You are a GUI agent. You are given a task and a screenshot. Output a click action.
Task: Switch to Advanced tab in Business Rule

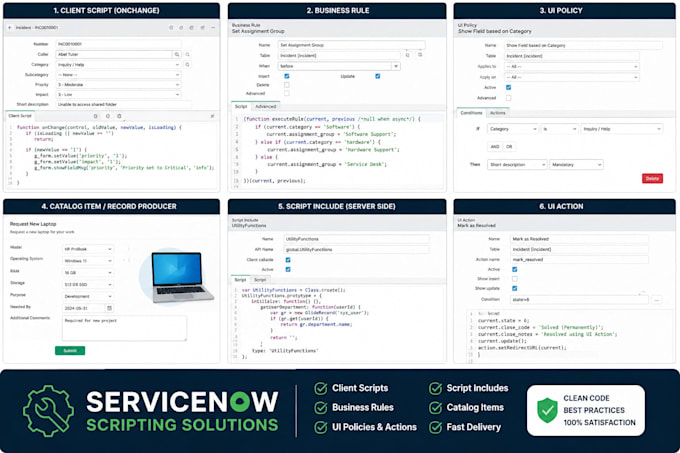click(266, 106)
